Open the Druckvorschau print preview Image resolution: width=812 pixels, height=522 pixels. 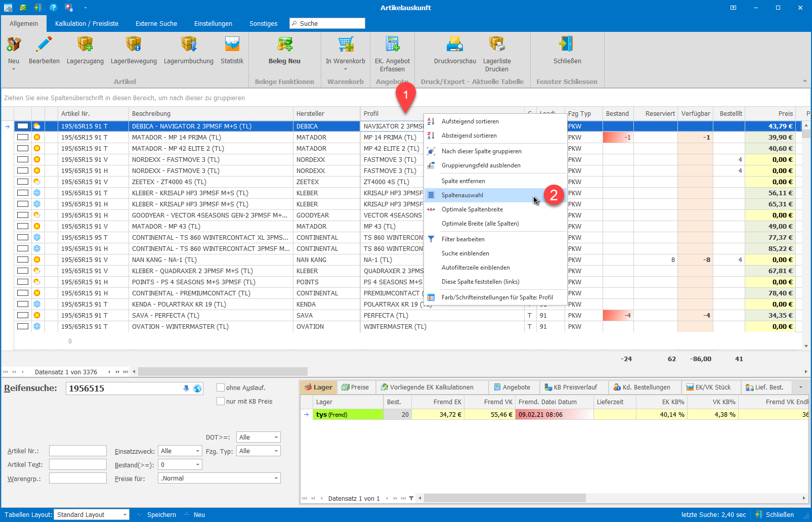pyautogui.click(x=455, y=45)
